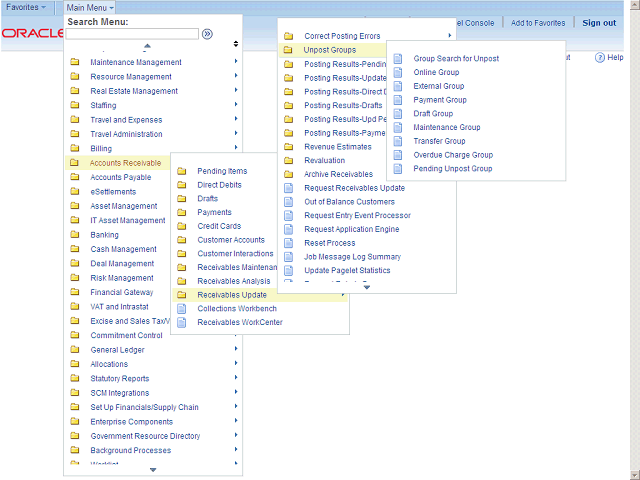Click the Sign out link
The height and width of the screenshot is (480, 640).
click(599, 23)
